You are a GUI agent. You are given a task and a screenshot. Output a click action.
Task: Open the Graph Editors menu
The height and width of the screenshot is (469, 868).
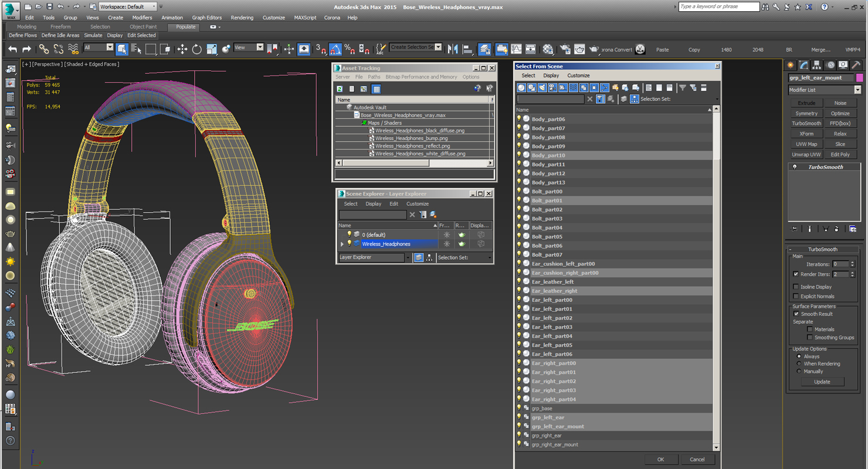[207, 18]
